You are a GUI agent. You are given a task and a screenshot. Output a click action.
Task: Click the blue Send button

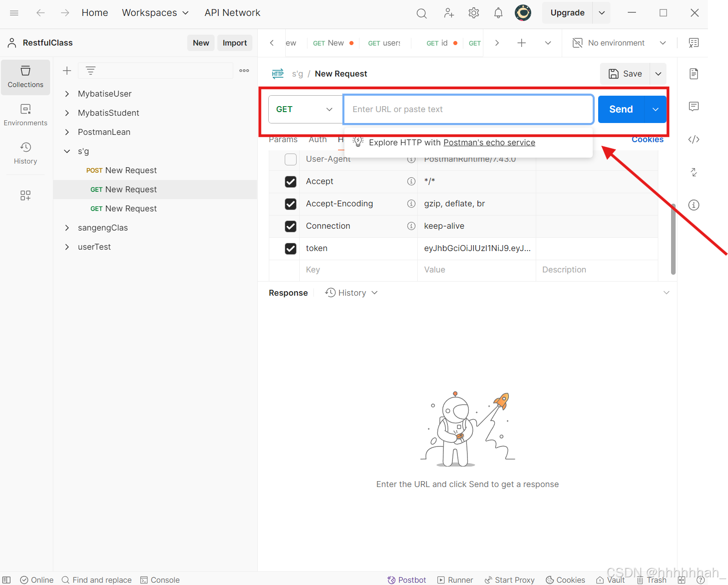click(x=621, y=109)
